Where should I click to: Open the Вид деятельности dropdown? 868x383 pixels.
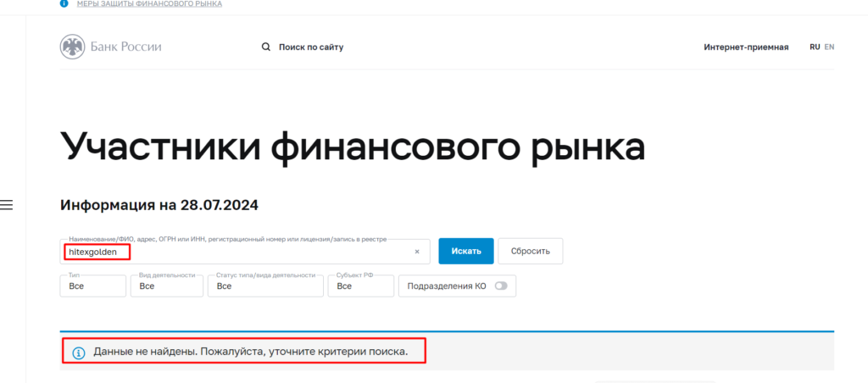[167, 286]
